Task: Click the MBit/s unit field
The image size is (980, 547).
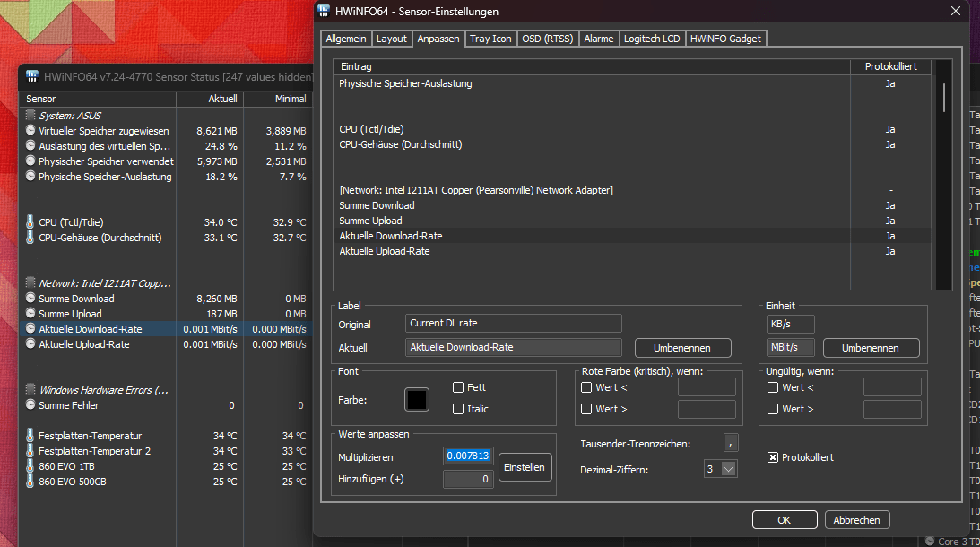Action: 791,348
